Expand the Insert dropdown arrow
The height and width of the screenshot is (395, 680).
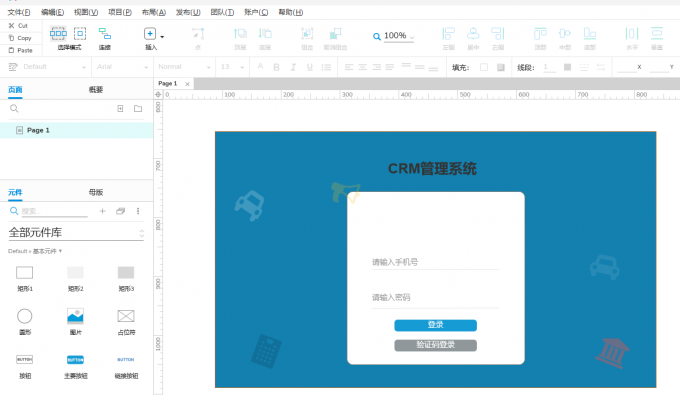point(162,37)
